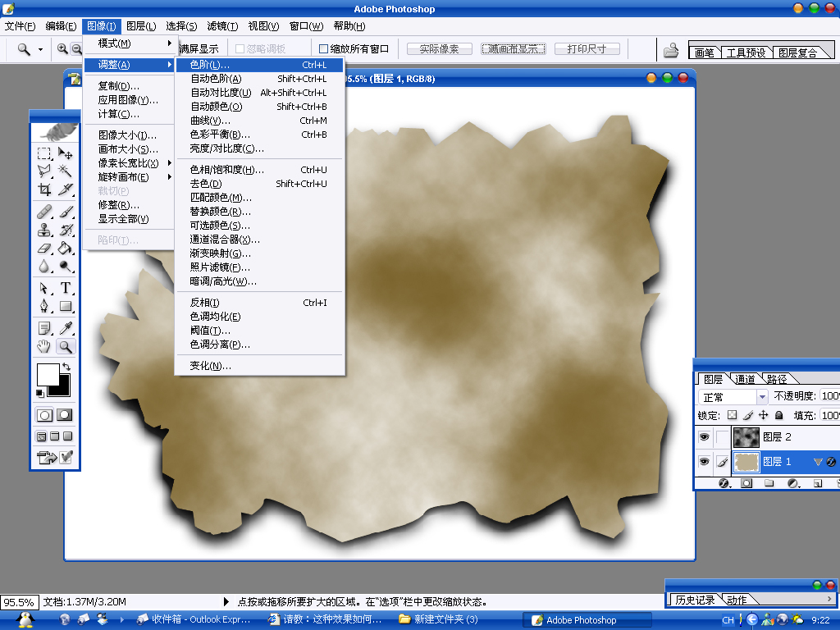Create a new layer set folder

click(769, 483)
